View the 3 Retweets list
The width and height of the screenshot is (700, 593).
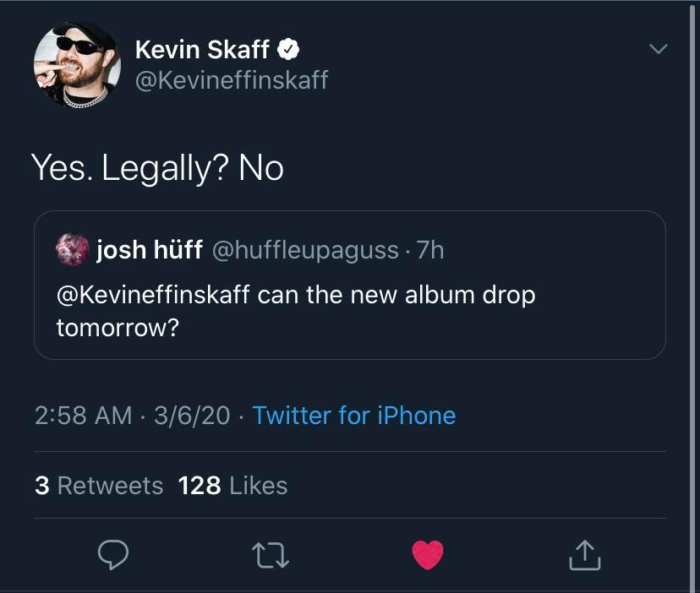point(99,486)
